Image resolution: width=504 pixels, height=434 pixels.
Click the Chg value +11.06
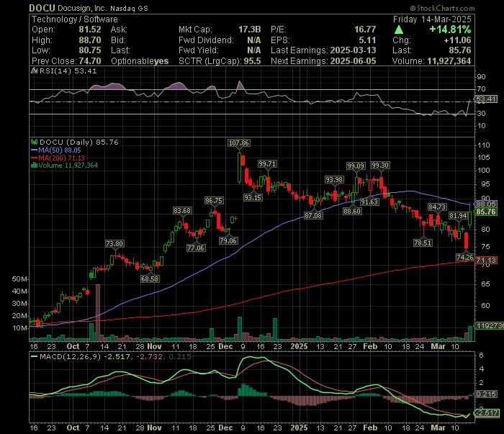[457, 40]
